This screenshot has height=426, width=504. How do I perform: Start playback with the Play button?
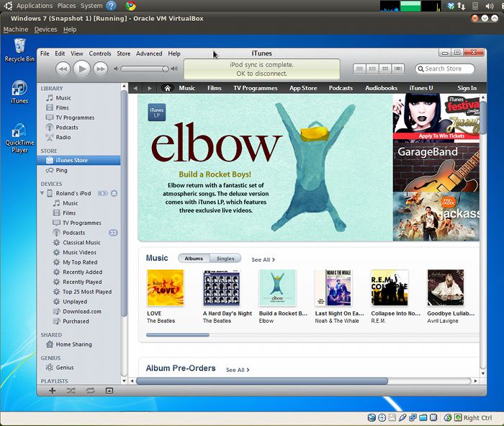coord(81,69)
